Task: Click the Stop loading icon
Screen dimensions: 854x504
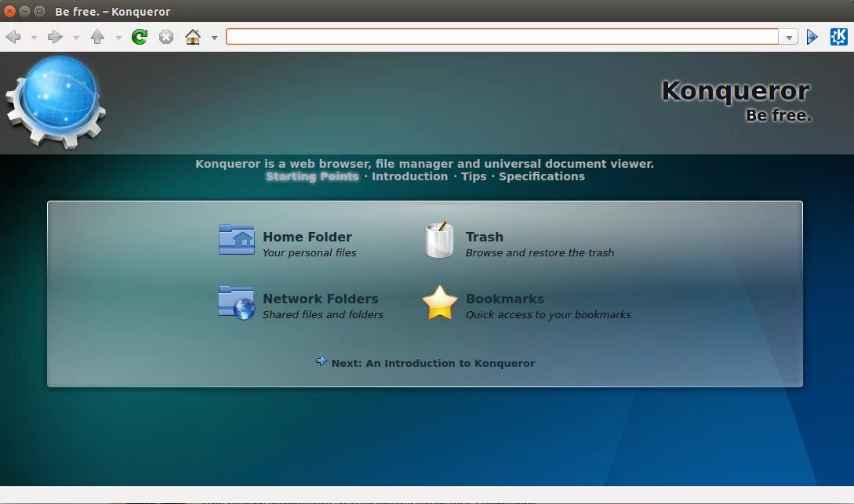Action: pos(166,37)
